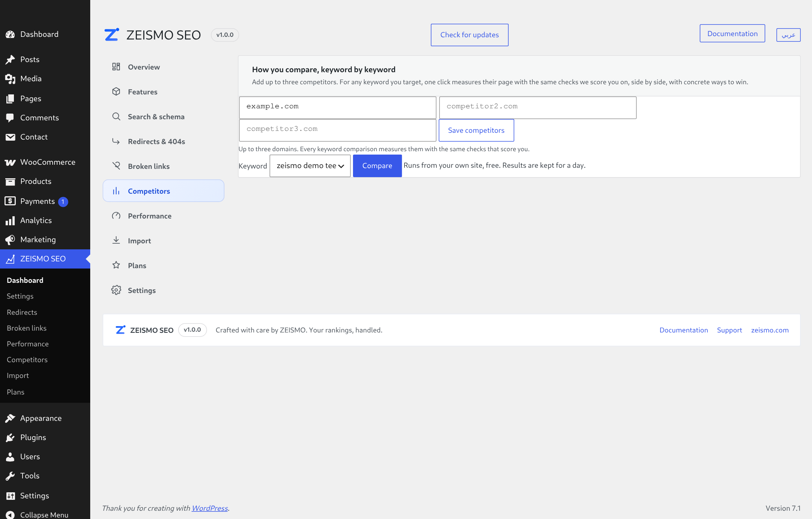Click the WordPress Dashboard gauge icon
Image resolution: width=812 pixels, height=519 pixels.
10,34
